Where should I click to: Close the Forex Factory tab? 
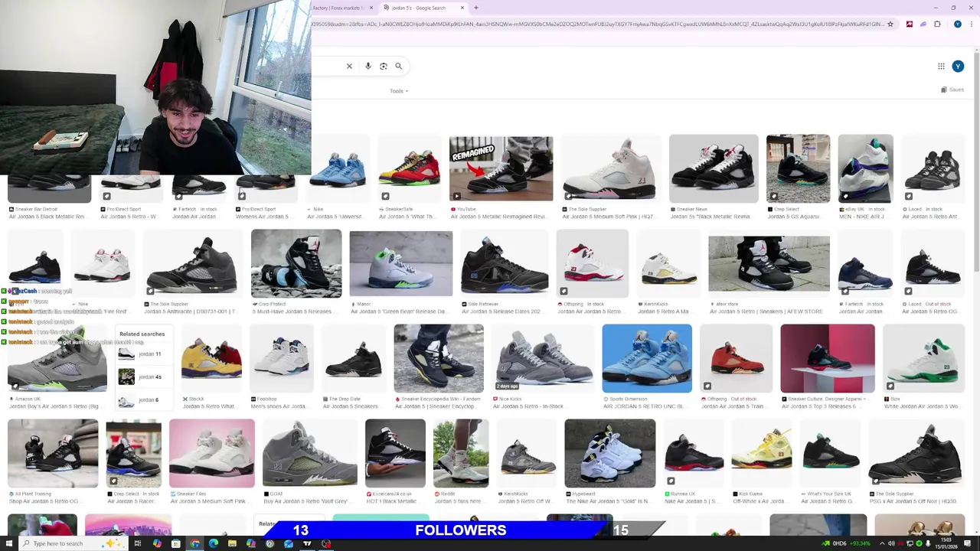coord(371,8)
